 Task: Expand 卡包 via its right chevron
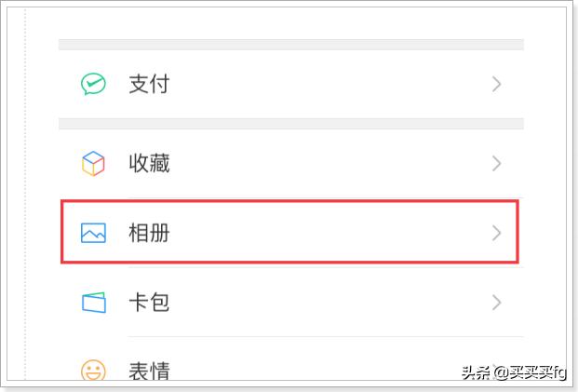point(496,303)
